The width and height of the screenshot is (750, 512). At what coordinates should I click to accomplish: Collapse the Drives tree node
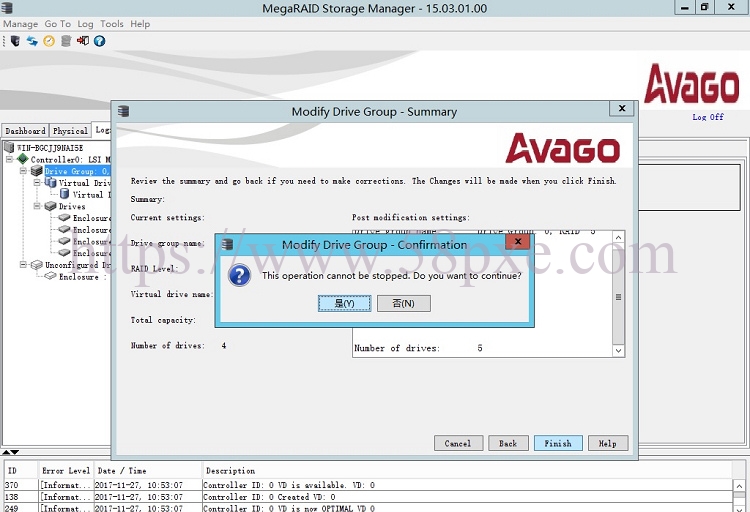pos(37,206)
